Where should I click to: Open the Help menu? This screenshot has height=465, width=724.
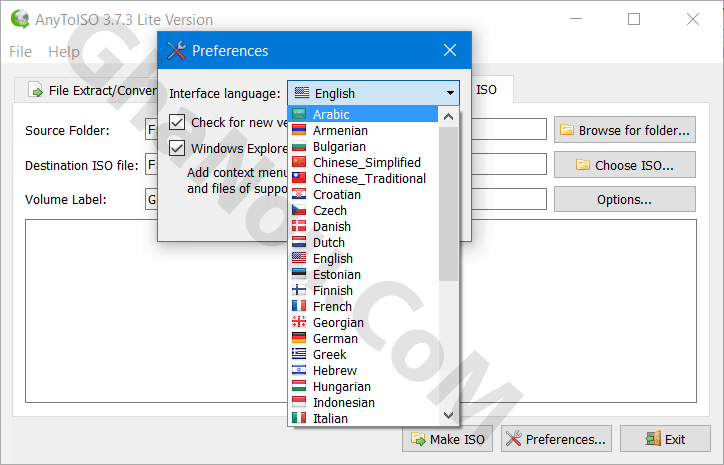(64, 52)
